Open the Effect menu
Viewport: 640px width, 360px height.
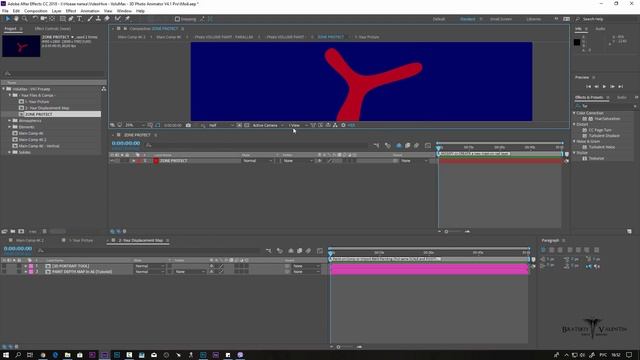pos(71,11)
